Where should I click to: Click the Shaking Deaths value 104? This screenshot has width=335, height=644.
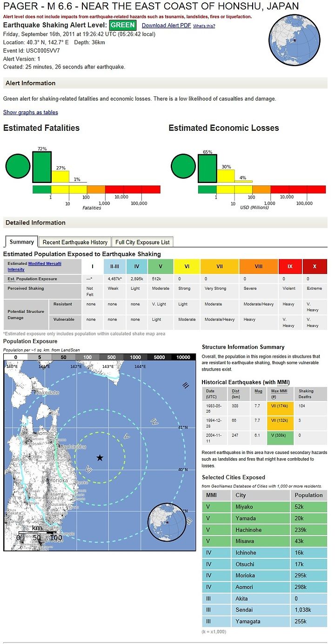[x=302, y=406]
